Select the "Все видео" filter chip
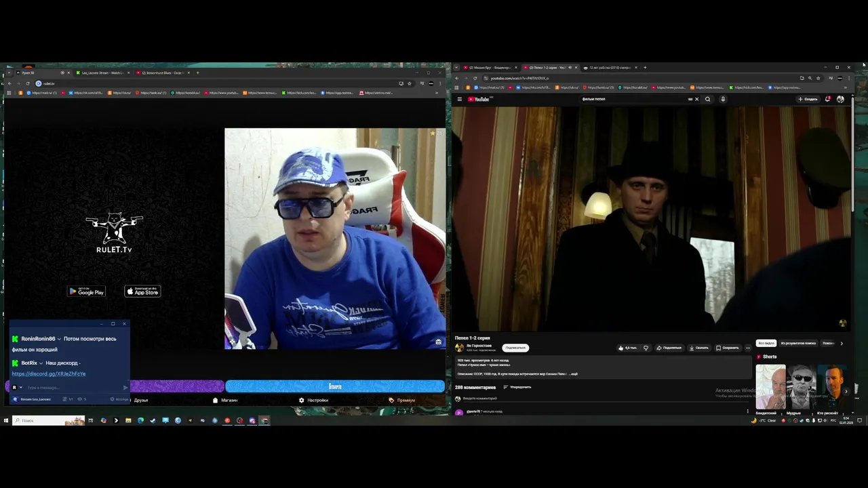Screen dimensions: 868x488 tap(766, 343)
